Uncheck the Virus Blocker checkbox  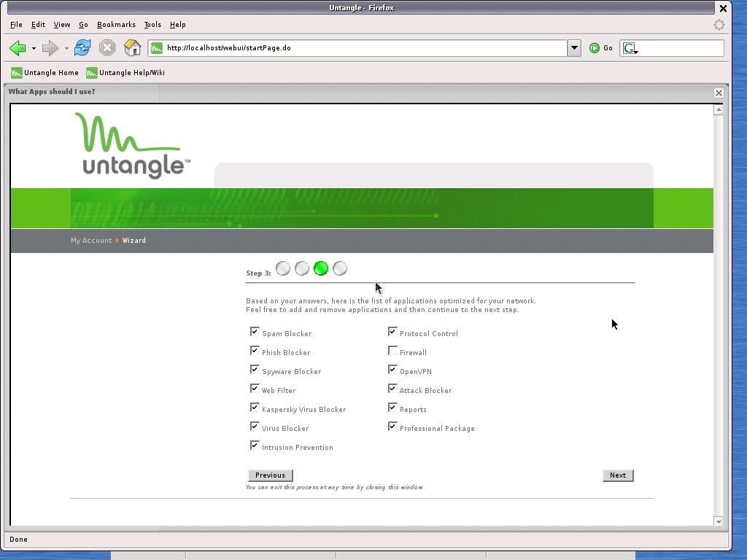click(255, 426)
